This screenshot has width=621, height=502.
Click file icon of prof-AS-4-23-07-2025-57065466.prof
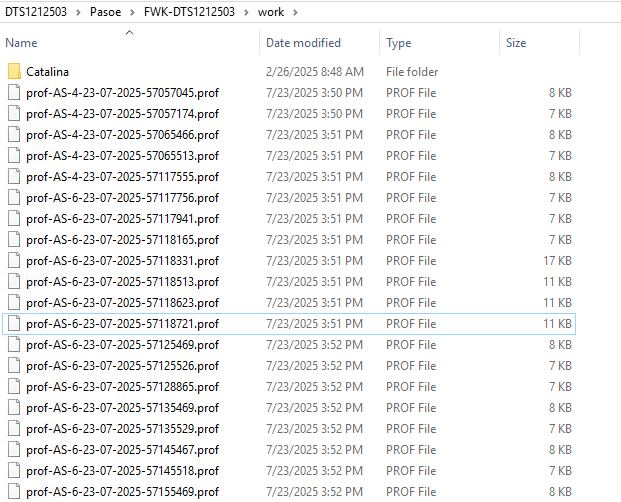[x=14, y=135]
